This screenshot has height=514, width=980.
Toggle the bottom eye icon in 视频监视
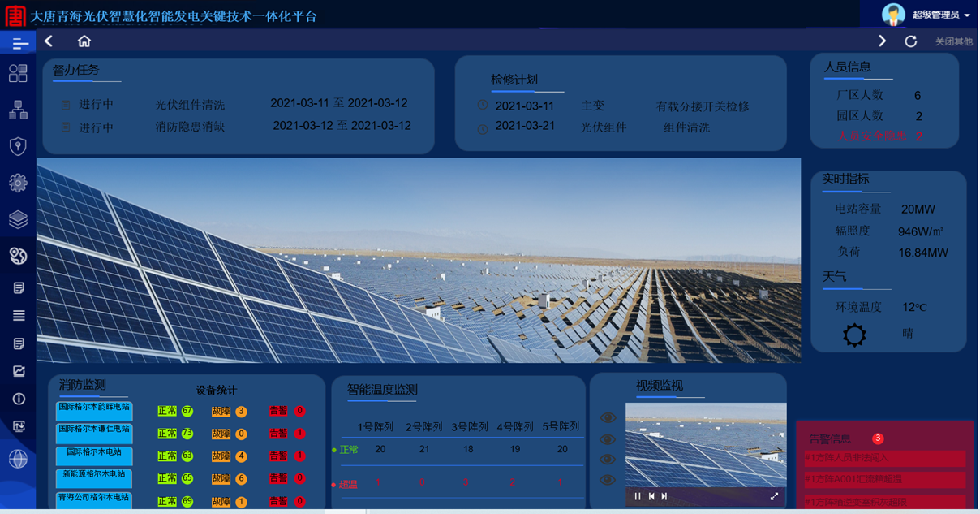[x=608, y=480]
